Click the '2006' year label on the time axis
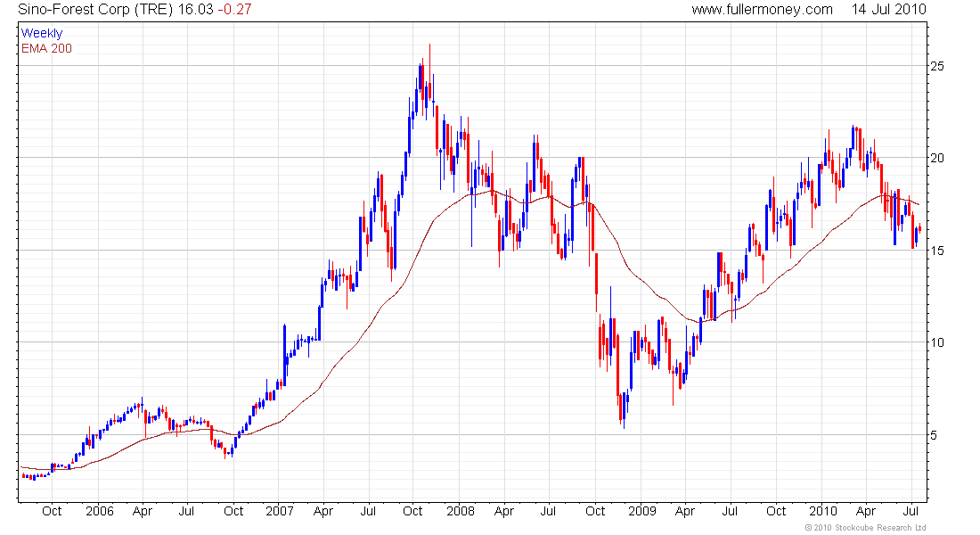The width and height of the screenshot is (980, 535). (x=100, y=511)
